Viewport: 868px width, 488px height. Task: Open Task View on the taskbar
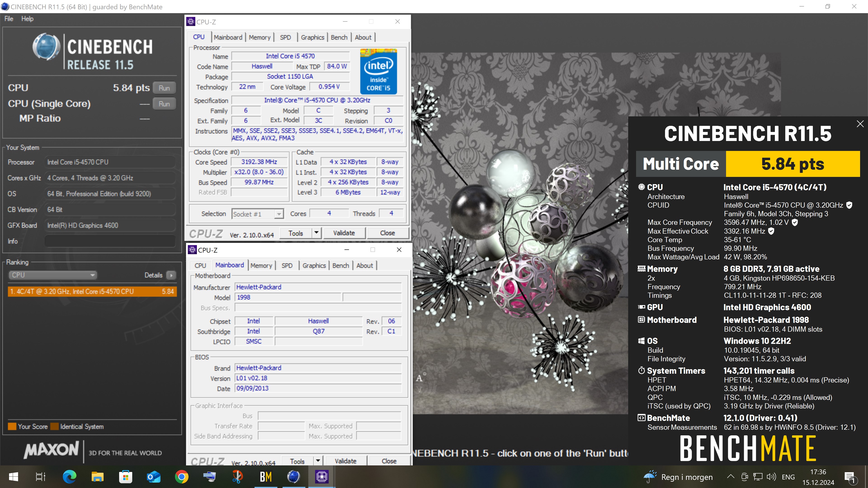tap(41, 477)
